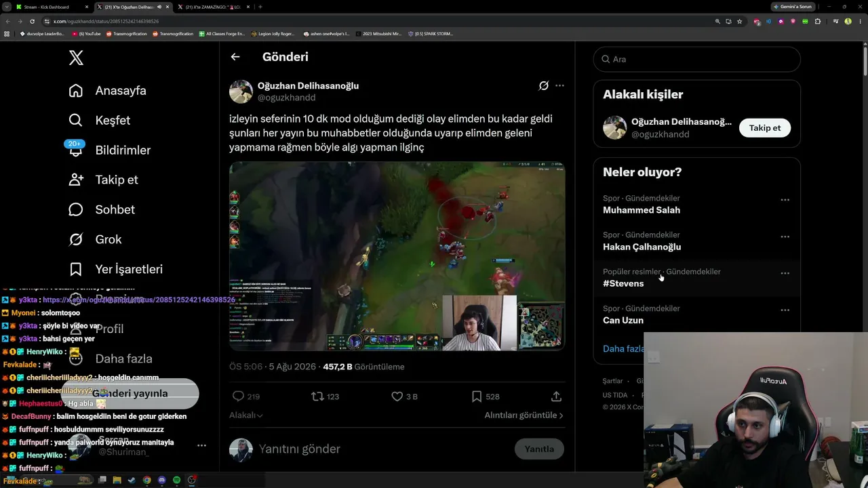Open the author name Oğuzhan Delihasanoğlu on post

coord(308,85)
